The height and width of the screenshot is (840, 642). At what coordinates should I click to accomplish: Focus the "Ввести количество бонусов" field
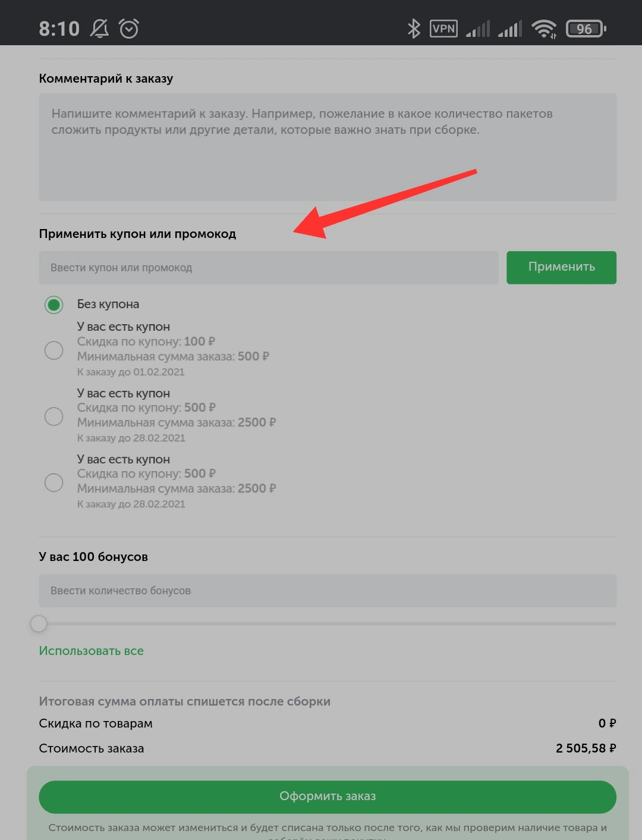328,591
